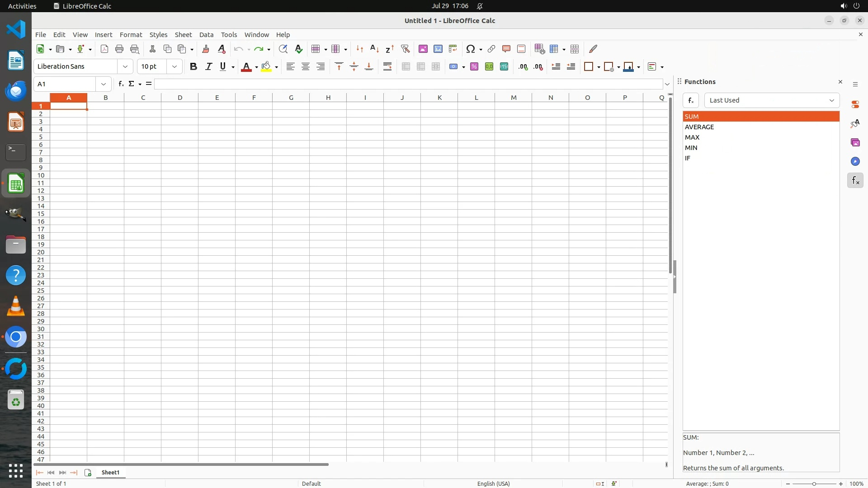Expand the Last Used function category dropdown
This screenshot has width=868, height=488.
(x=831, y=100)
